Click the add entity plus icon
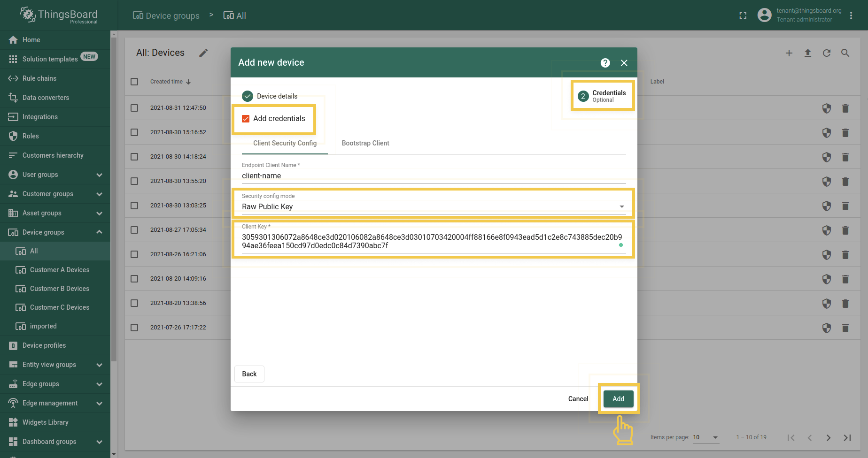The width and height of the screenshot is (868, 458). pos(789,53)
